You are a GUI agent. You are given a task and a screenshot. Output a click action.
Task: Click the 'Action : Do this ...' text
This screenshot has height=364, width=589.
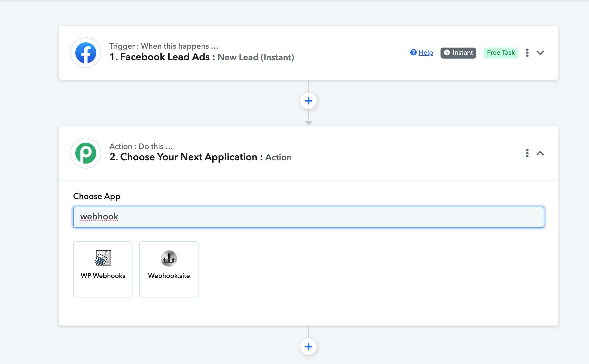pos(141,146)
